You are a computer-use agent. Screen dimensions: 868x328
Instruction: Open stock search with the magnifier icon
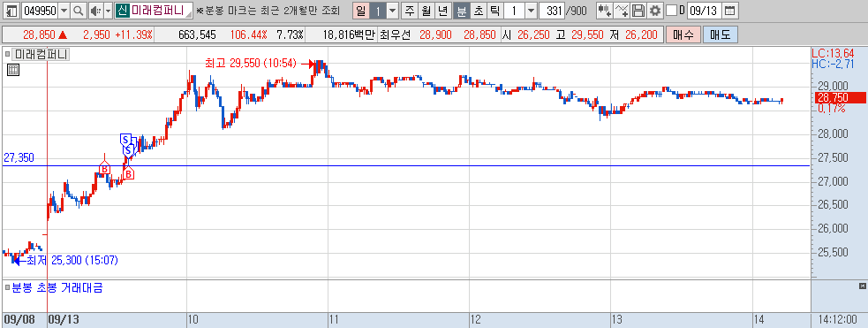[79, 11]
